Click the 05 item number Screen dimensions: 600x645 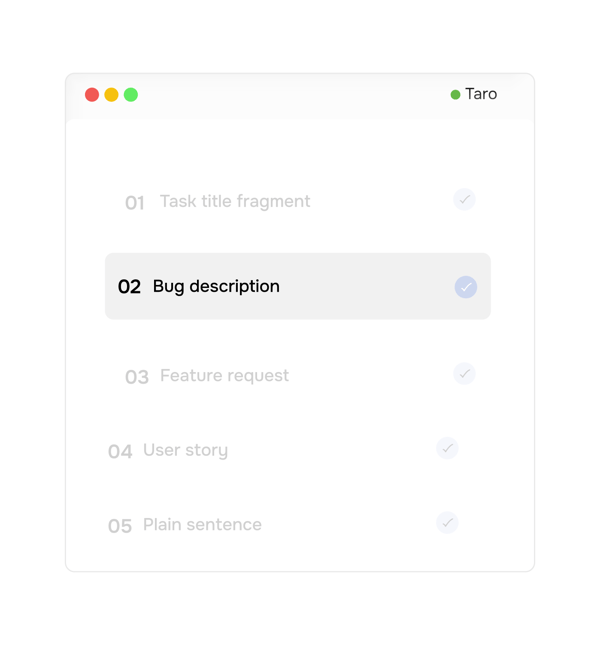tap(120, 526)
